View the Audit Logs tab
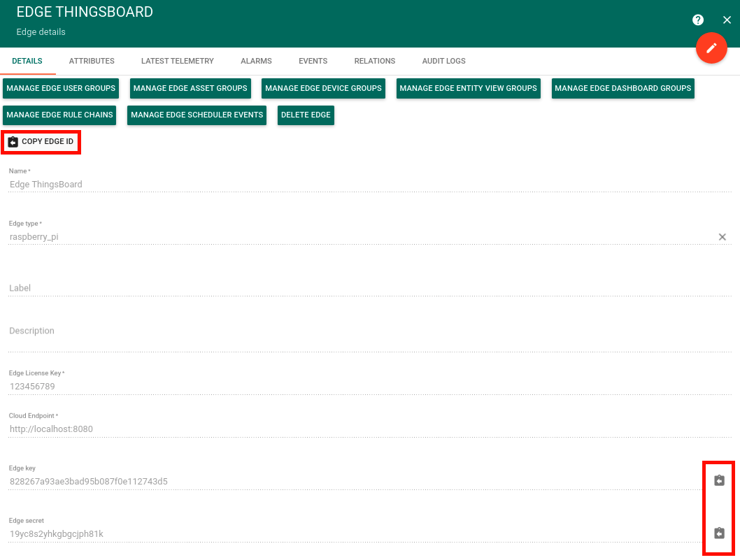The height and width of the screenshot is (560, 740). point(443,61)
